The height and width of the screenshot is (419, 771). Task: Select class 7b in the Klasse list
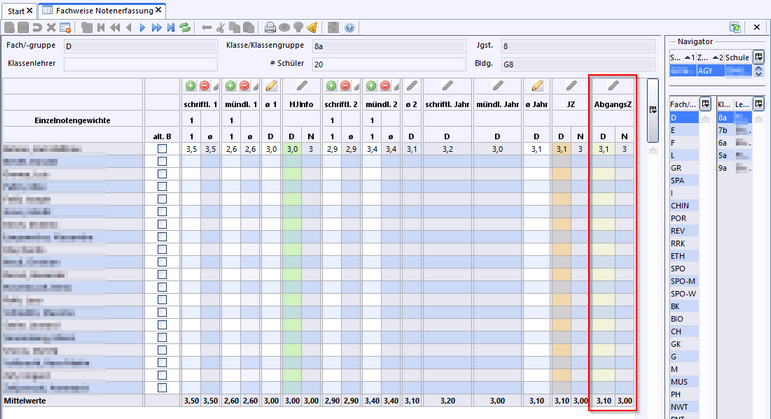723,130
